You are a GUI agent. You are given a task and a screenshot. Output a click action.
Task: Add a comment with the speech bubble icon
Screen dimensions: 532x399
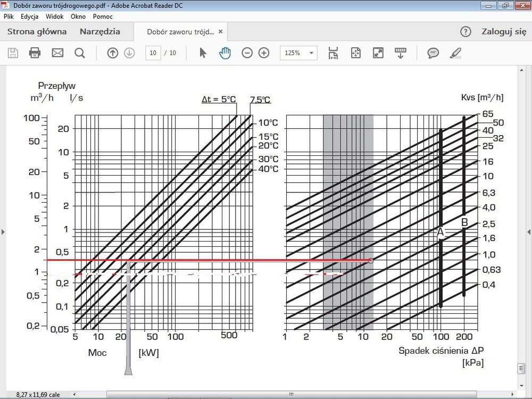[433, 53]
